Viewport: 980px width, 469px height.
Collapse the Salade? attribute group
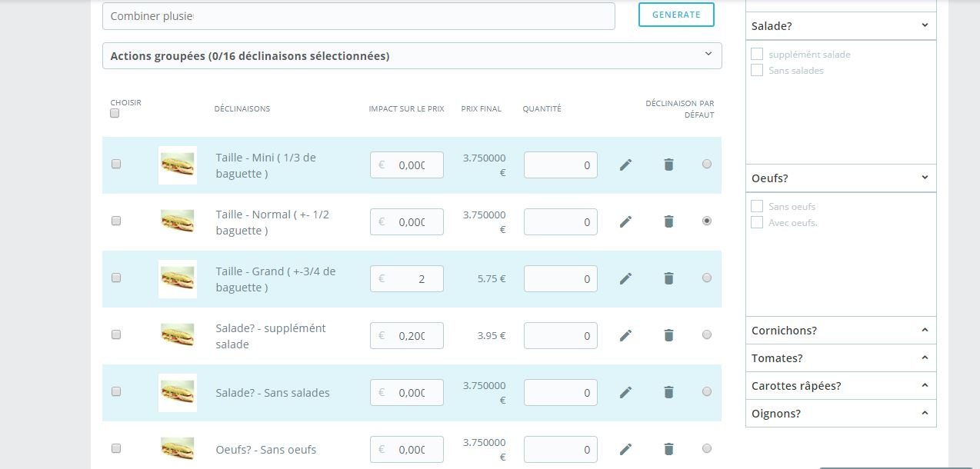841,25
